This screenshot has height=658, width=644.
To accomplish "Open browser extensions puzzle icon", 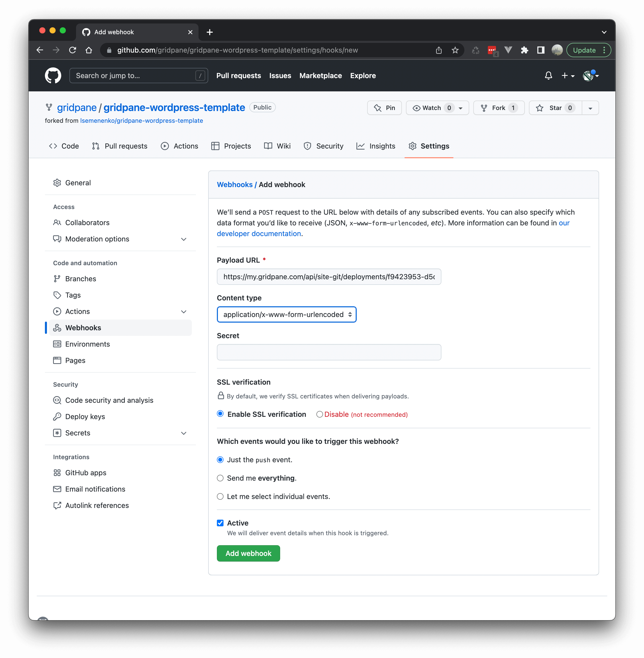I will point(524,50).
